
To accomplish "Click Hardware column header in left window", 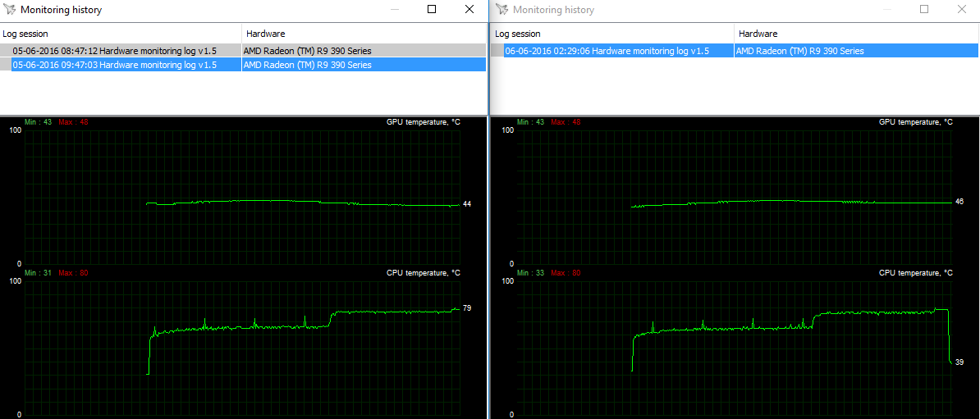I will (x=364, y=34).
